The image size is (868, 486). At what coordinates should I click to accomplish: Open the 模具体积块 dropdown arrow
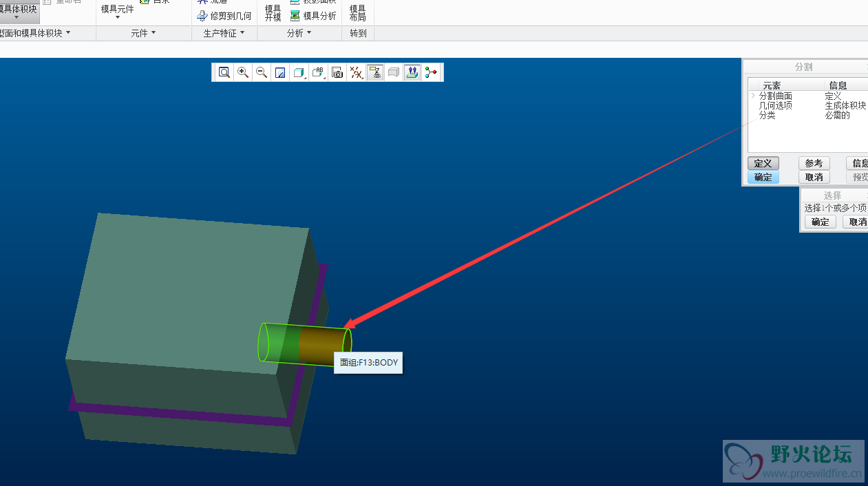[x=17, y=17]
